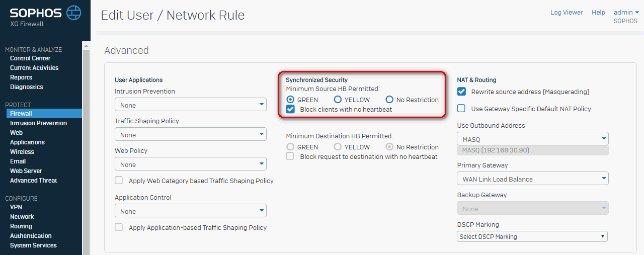644x255 pixels.
Task: Select YELLOW for Minimum Source HB
Action: [338, 100]
